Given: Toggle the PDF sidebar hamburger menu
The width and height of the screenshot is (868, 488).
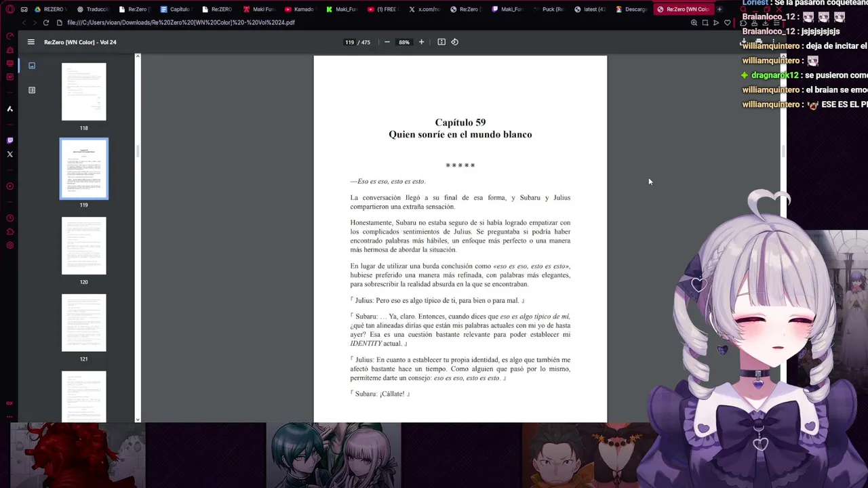Looking at the screenshot, I should click(x=31, y=42).
